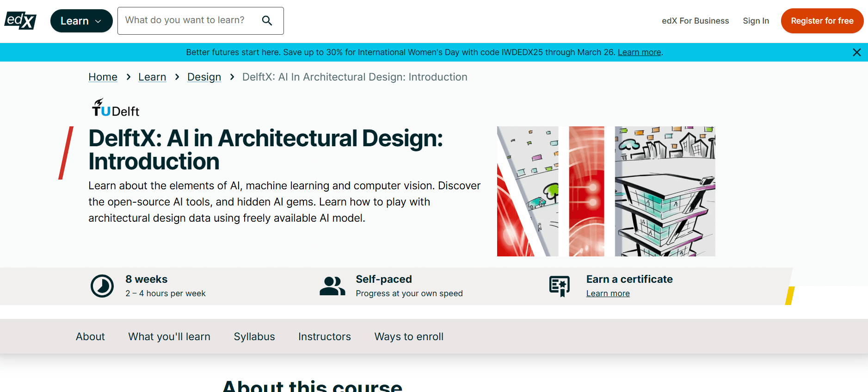Focus the 'What do you want to learn?' search field
The image size is (868, 392).
point(201,21)
